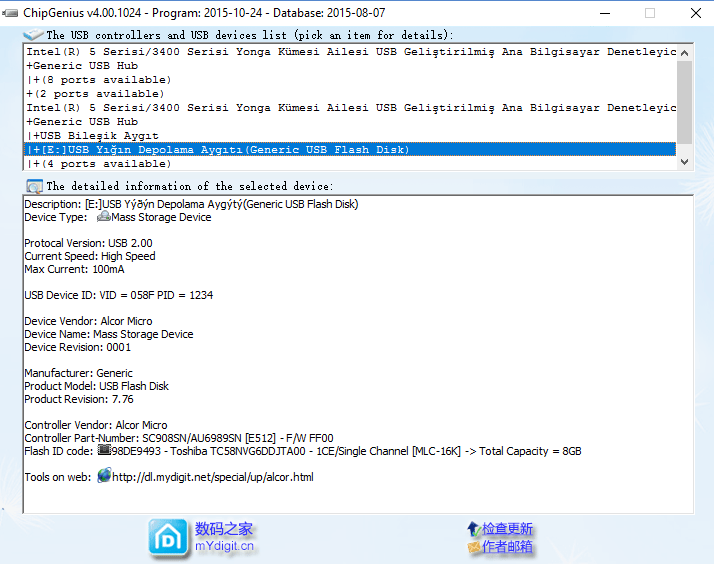Select second Intel(R) 5 Serisi/3400 controller row
This screenshot has height=564, width=714.
[350, 108]
